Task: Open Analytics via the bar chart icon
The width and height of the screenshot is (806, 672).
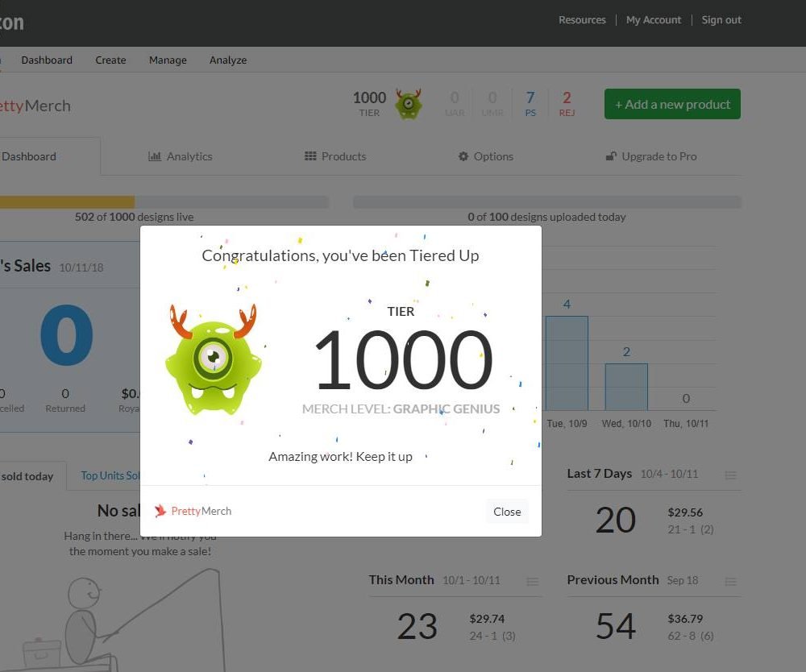Action: pyautogui.click(x=156, y=156)
